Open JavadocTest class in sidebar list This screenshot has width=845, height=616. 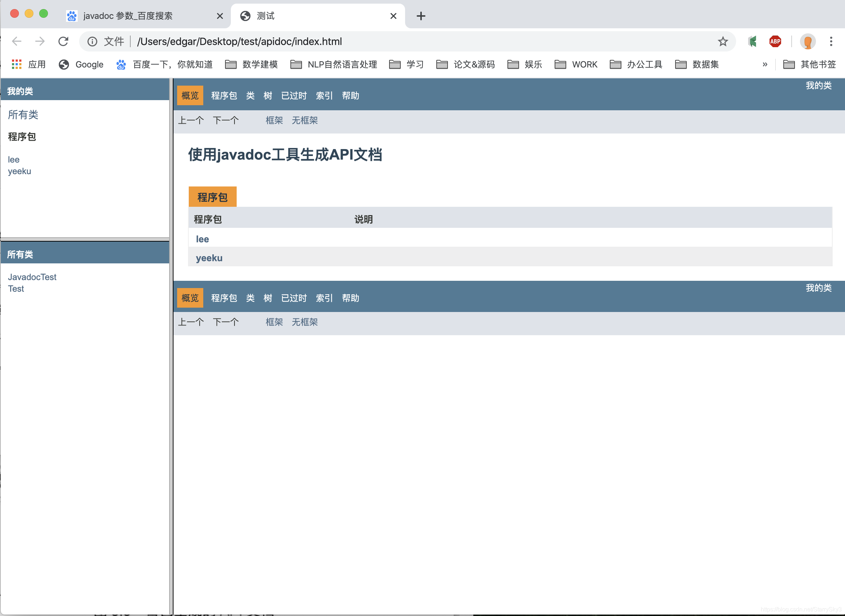tap(32, 277)
